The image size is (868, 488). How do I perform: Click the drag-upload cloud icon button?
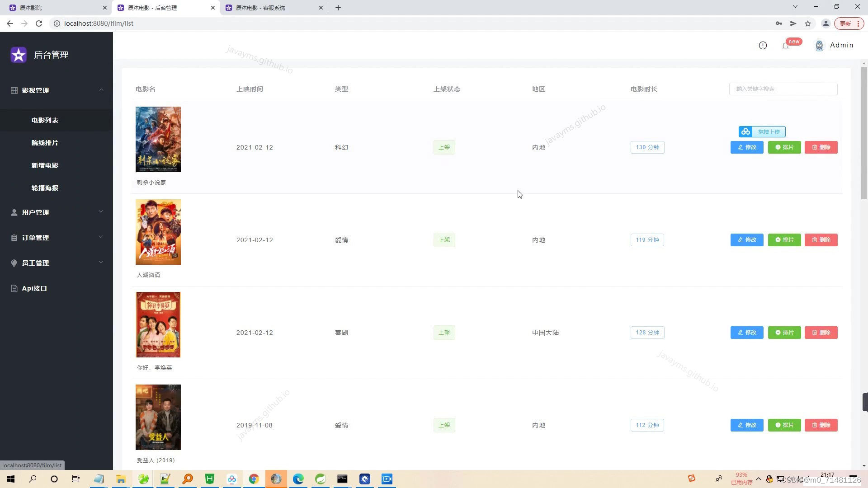(x=762, y=132)
